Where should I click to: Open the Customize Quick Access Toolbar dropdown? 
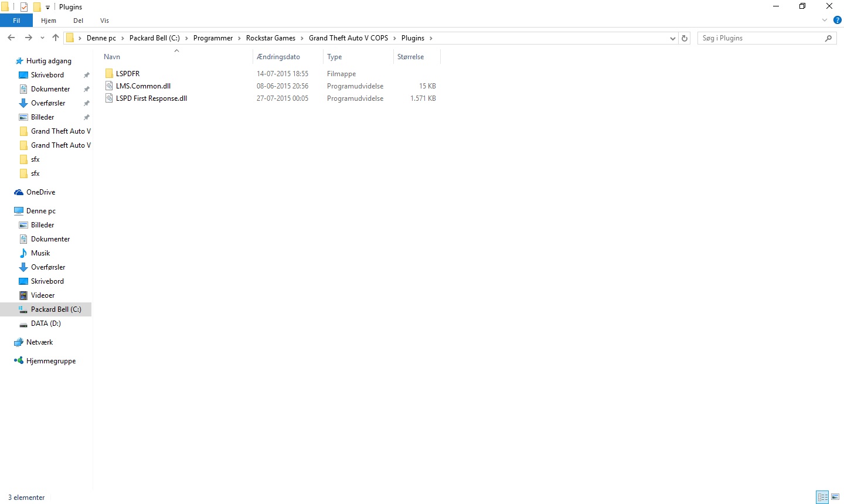pyautogui.click(x=48, y=8)
